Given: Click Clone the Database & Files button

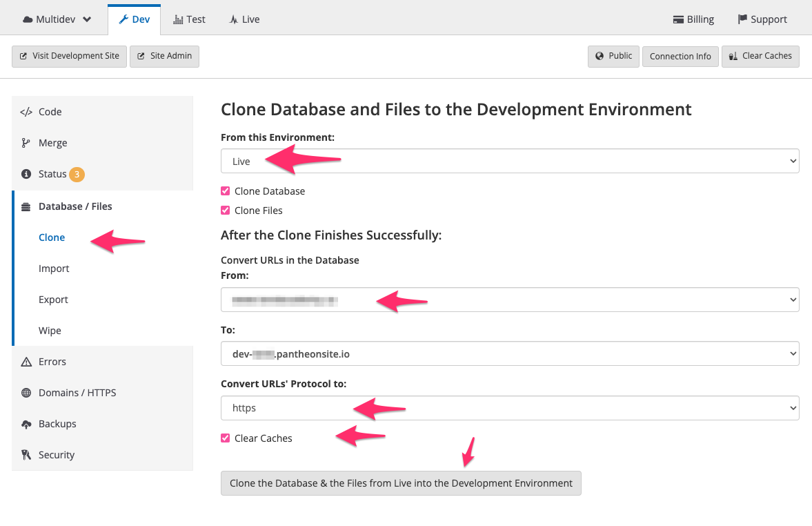Looking at the screenshot, I should [402, 483].
